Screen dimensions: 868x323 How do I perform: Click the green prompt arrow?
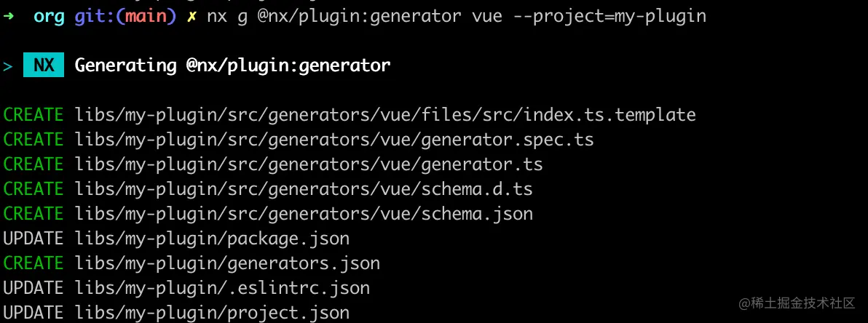click(9, 16)
